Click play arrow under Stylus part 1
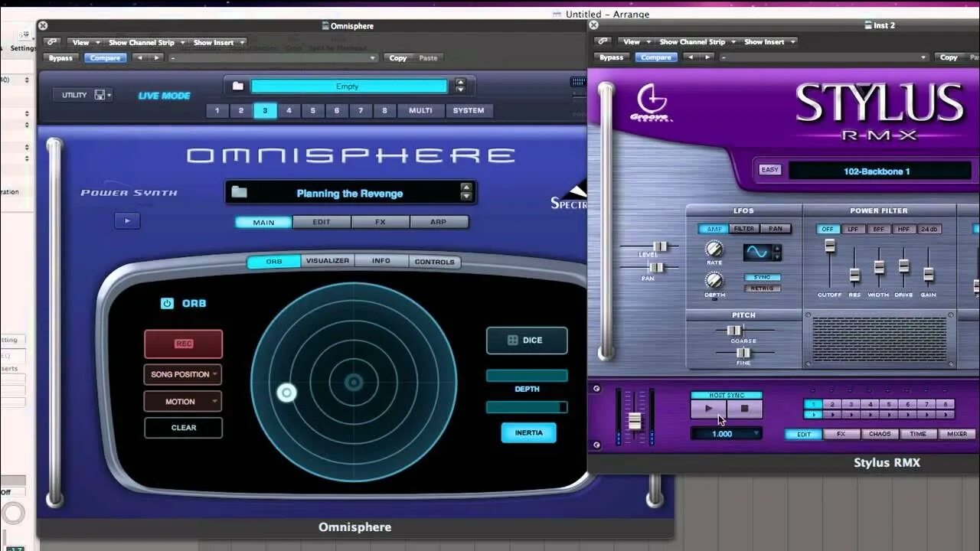The image size is (980, 551). click(x=813, y=415)
